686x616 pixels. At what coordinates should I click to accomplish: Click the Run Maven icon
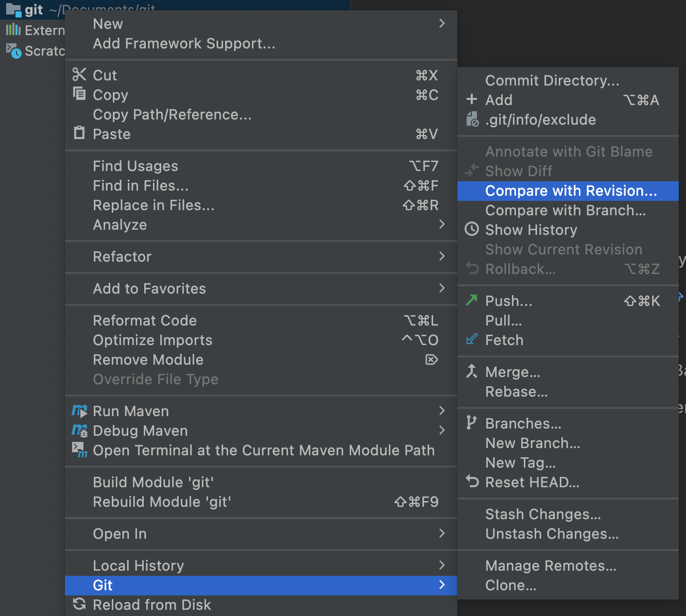point(79,411)
